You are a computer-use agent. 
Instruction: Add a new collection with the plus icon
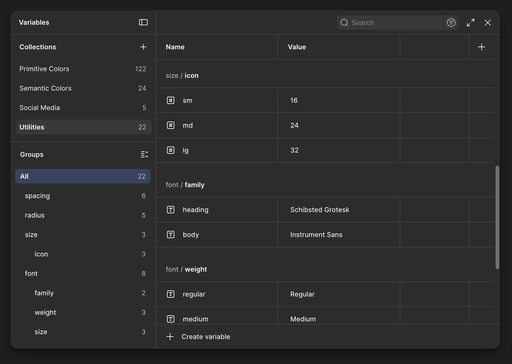pyautogui.click(x=143, y=47)
